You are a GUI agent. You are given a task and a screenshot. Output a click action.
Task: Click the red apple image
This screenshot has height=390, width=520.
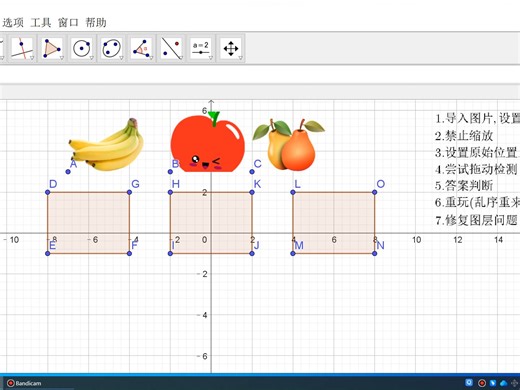click(207, 143)
